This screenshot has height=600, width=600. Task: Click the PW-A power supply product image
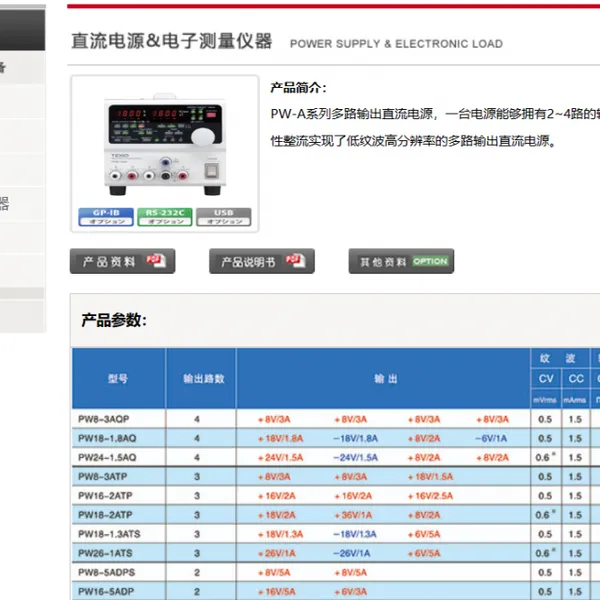click(165, 144)
